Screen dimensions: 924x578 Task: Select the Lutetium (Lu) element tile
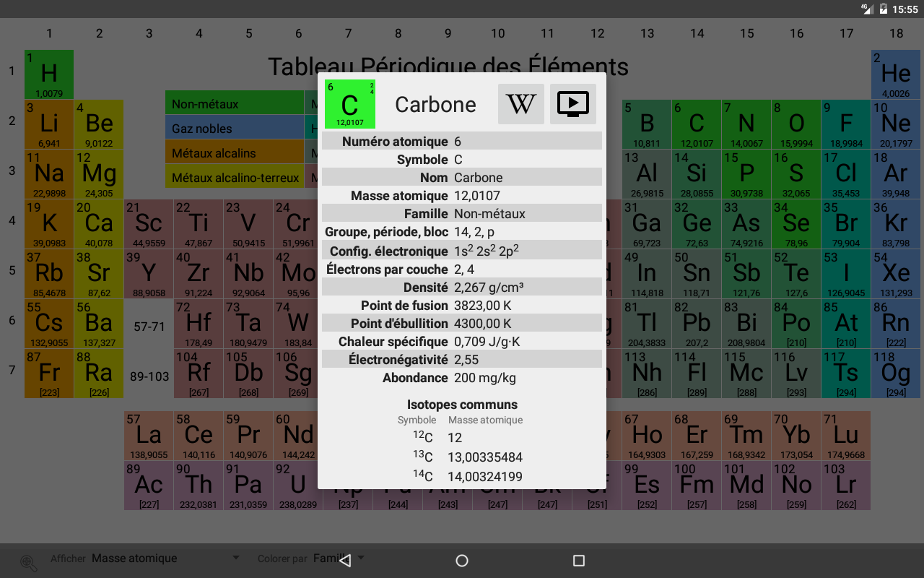(845, 436)
